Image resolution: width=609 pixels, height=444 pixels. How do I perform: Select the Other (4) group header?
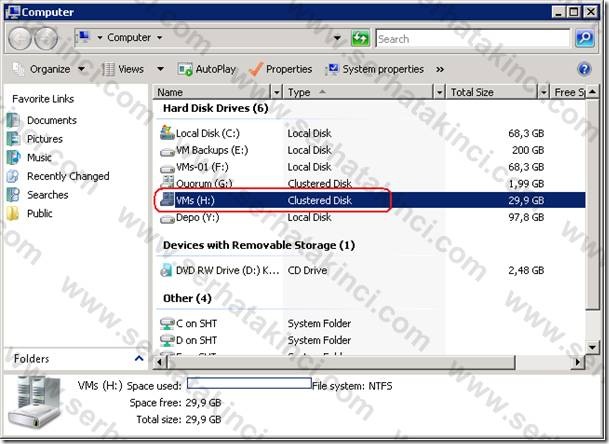click(x=187, y=298)
